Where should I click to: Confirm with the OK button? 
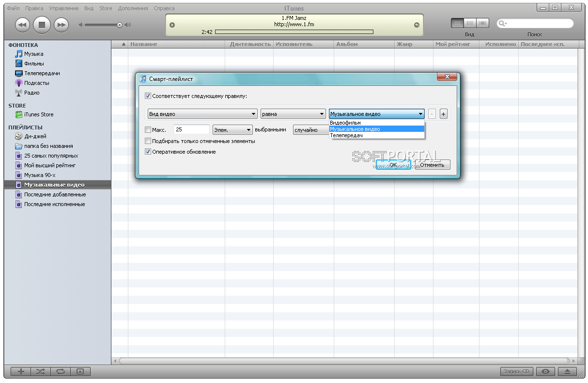[x=393, y=165]
